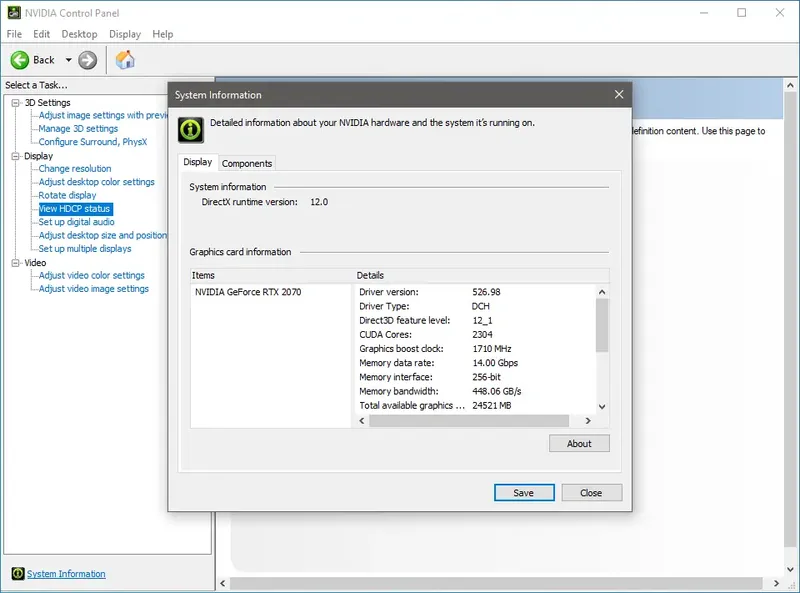
Task: Select the Display tab in System Information
Action: click(197, 162)
